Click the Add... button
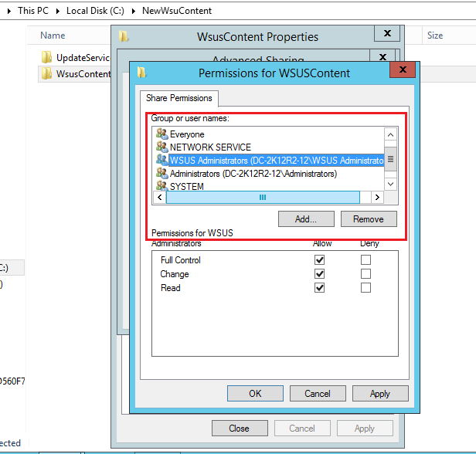This screenshot has height=454, width=476. coord(306,219)
